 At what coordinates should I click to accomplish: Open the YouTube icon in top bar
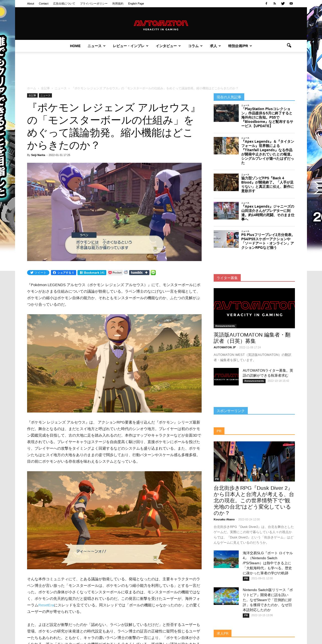click(x=291, y=4)
